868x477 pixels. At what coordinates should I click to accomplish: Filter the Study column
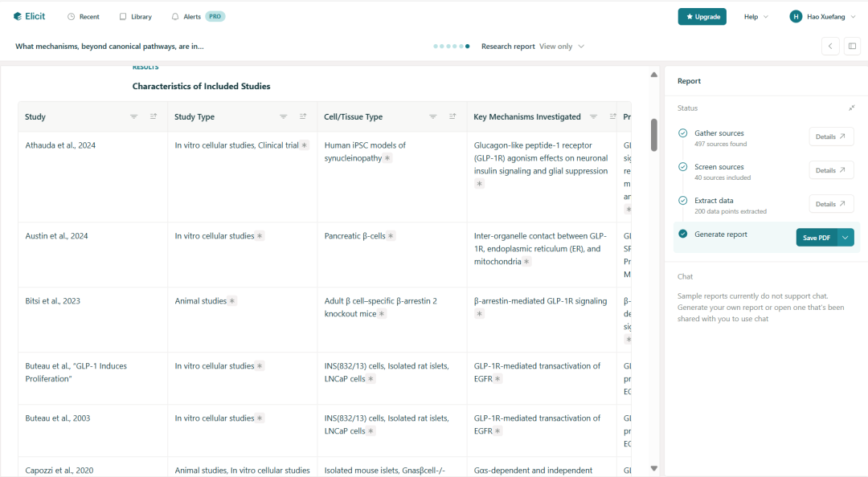(x=134, y=117)
